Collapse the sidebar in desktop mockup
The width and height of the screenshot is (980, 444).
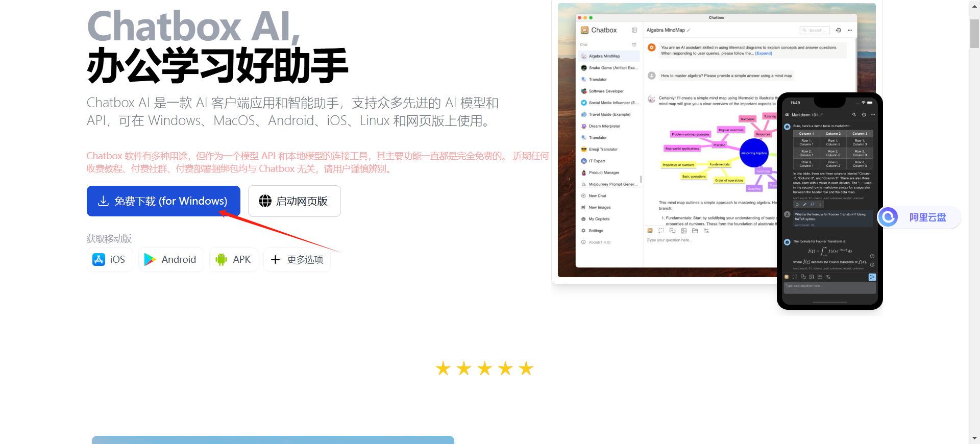coord(634,30)
